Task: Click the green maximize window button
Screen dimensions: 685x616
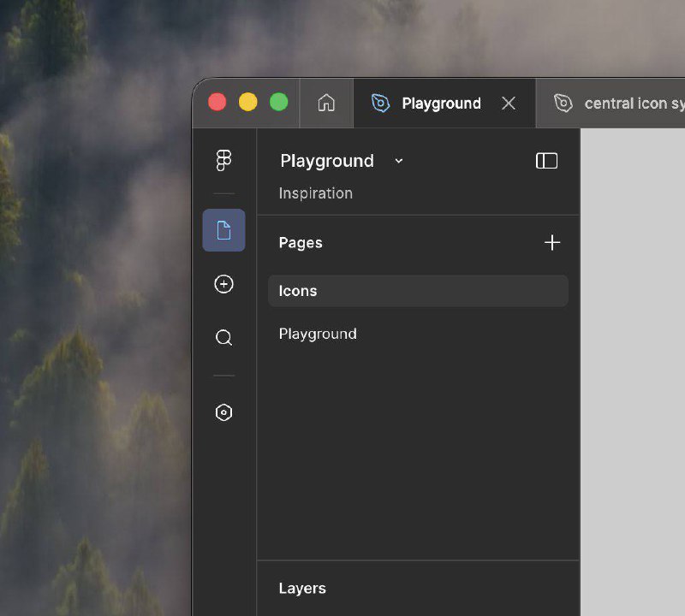Action: pyautogui.click(x=279, y=103)
